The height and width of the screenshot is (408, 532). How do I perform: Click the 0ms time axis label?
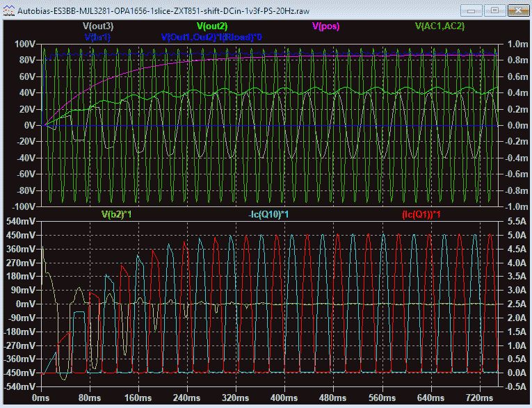coord(41,398)
